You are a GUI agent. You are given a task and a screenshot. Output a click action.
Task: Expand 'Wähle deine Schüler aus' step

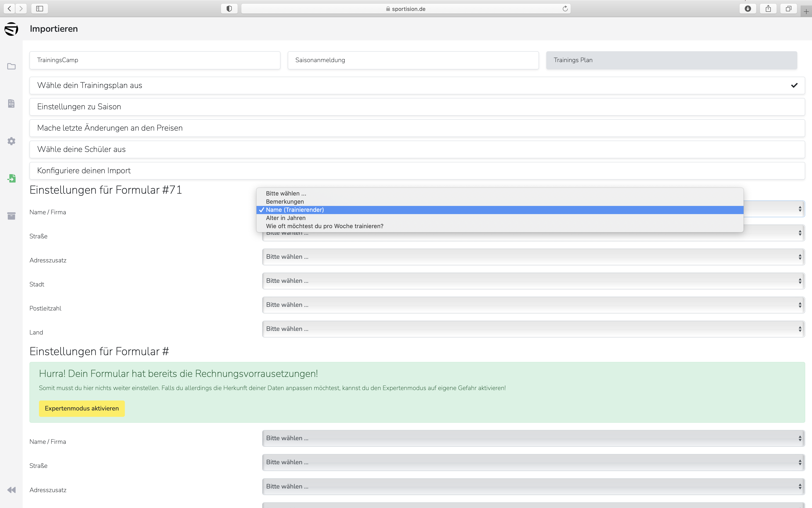pyautogui.click(x=417, y=149)
